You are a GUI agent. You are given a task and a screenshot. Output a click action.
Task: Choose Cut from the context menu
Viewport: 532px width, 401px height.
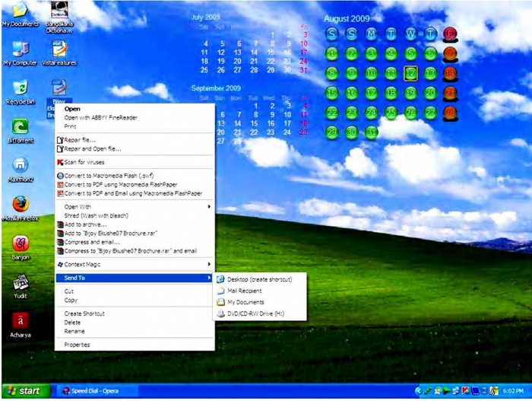pos(135,291)
